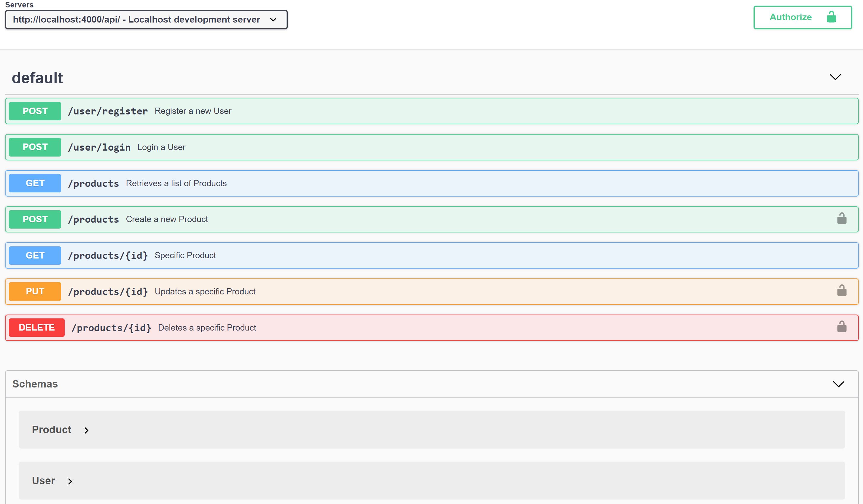Click the orange PUT method badge

click(35, 291)
